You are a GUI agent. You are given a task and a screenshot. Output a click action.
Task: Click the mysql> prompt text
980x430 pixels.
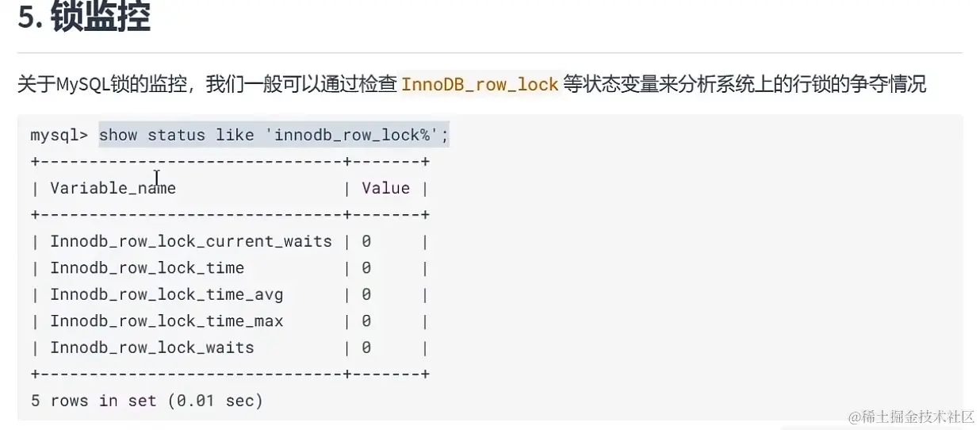[59, 136]
